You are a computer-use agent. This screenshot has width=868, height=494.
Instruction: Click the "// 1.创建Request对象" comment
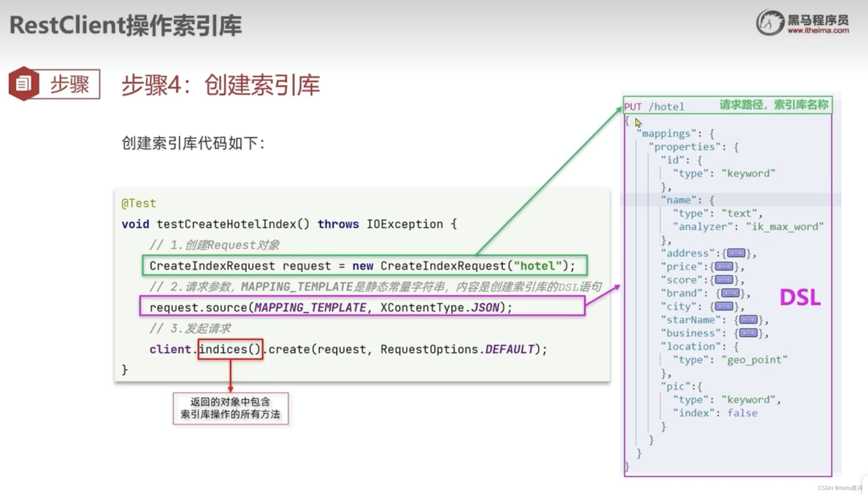click(214, 245)
